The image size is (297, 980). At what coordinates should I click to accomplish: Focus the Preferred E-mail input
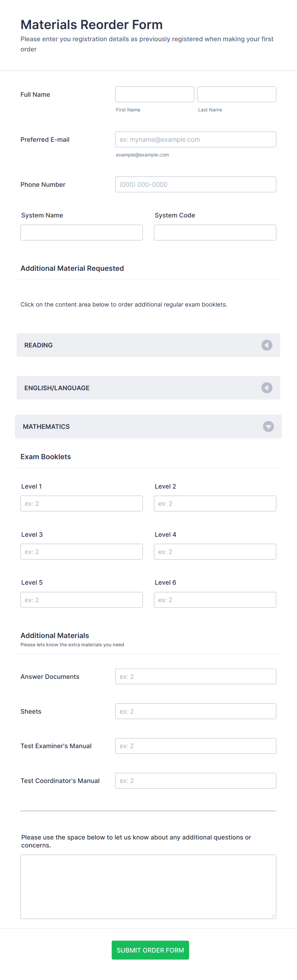[195, 139]
